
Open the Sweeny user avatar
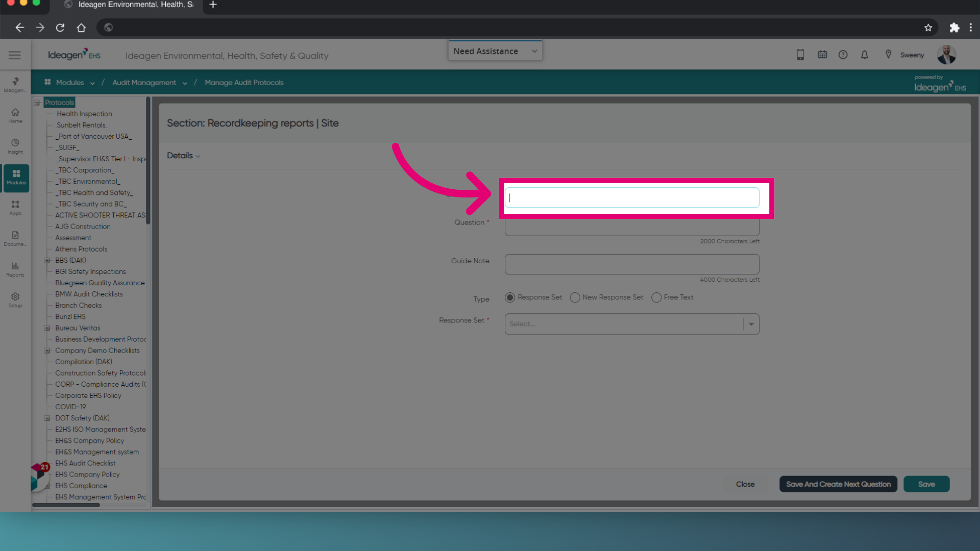coord(946,55)
